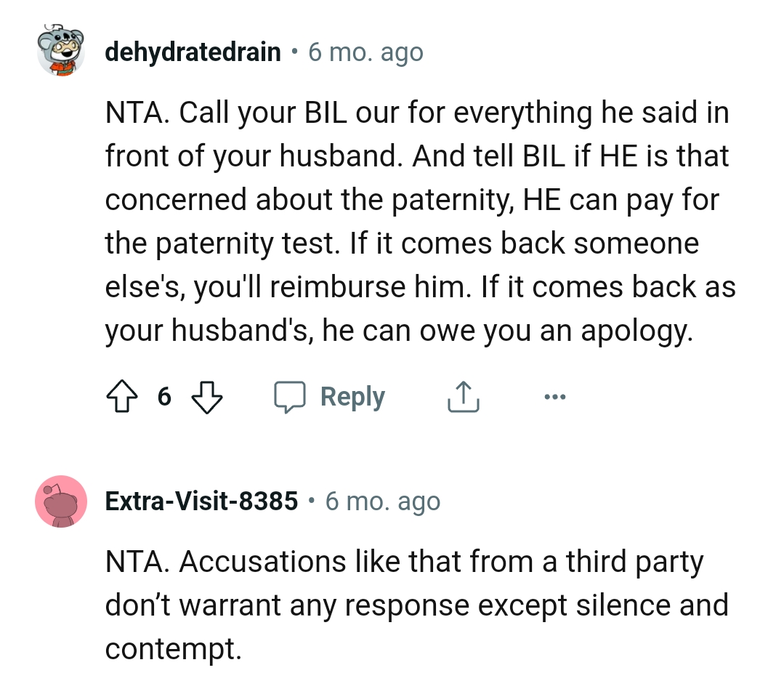Click the vote count showing 6
The image size is (784, 697).
pyautogui.click(x=164, y=397)
